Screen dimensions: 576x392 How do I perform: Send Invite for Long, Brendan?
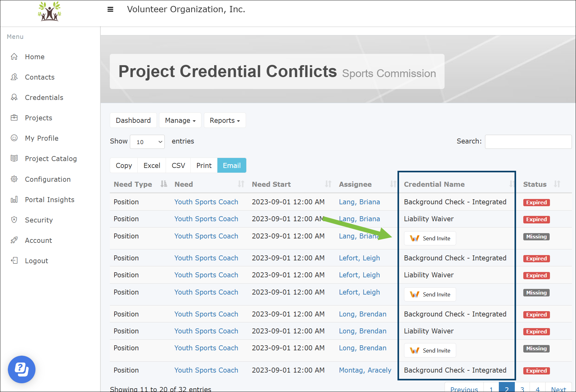[x=430, y=351]
